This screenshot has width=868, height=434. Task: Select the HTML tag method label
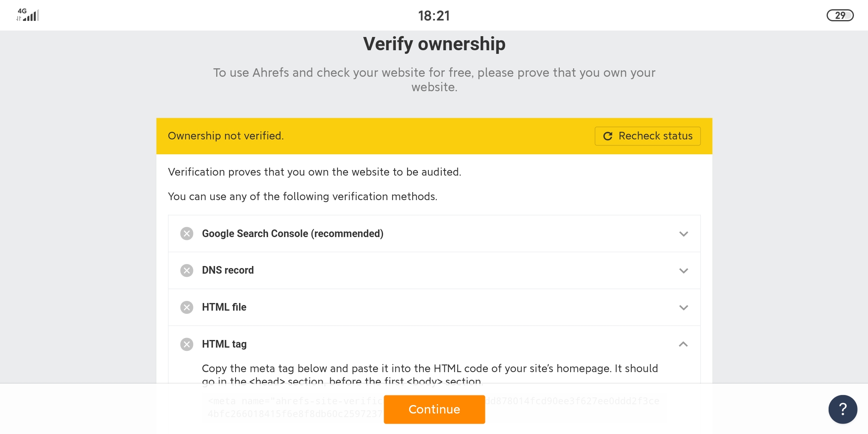coord(224,344)
